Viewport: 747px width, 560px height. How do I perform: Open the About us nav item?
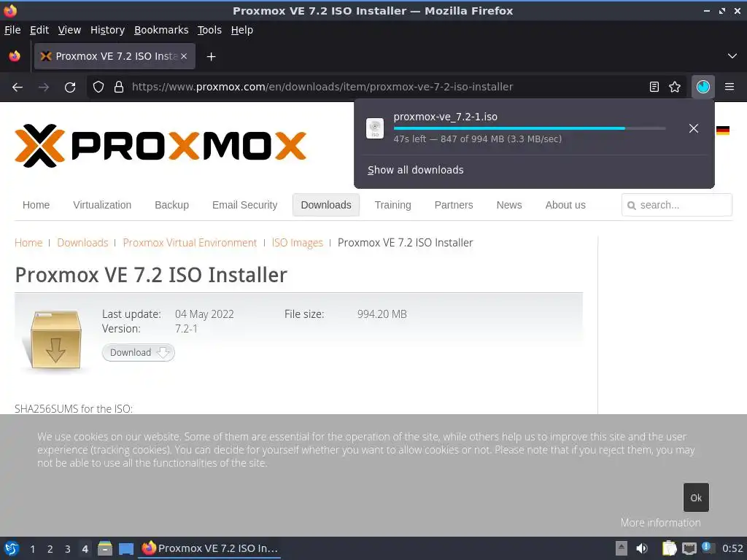click(x=565, y=205)
